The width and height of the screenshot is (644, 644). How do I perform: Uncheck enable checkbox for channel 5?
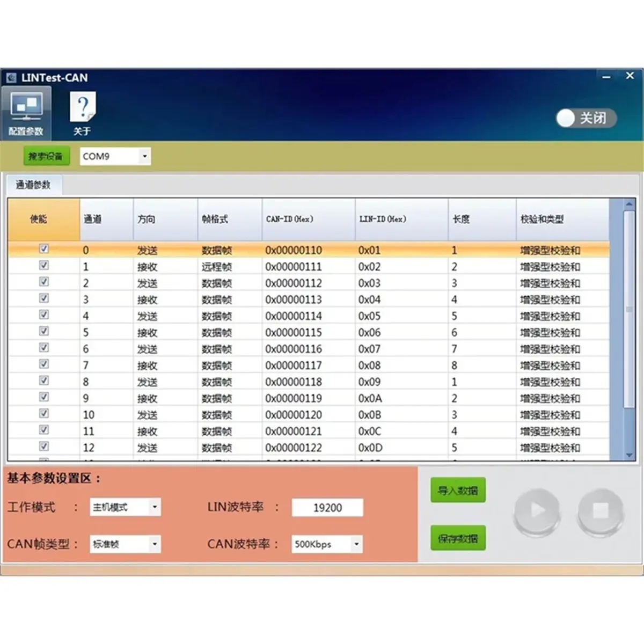point(44,331)
